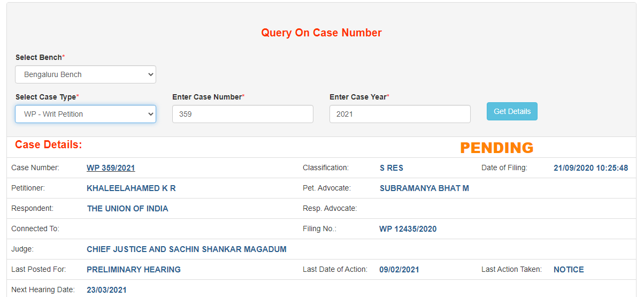Click the judge names text
Screen dimensions: 644x297
(186, 249)
